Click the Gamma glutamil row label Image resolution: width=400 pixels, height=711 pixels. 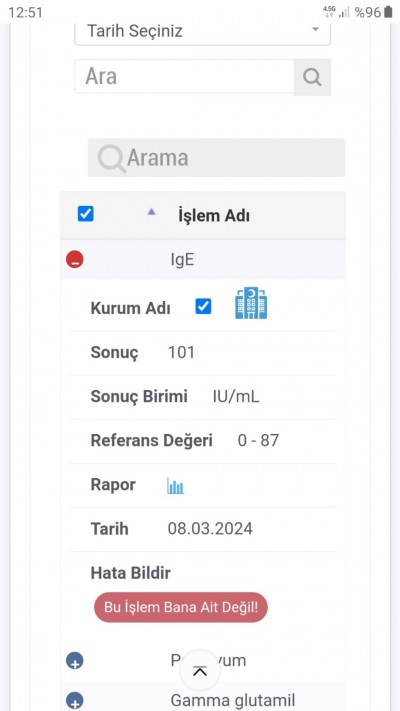pyautogui.click(x=233, y=701)
